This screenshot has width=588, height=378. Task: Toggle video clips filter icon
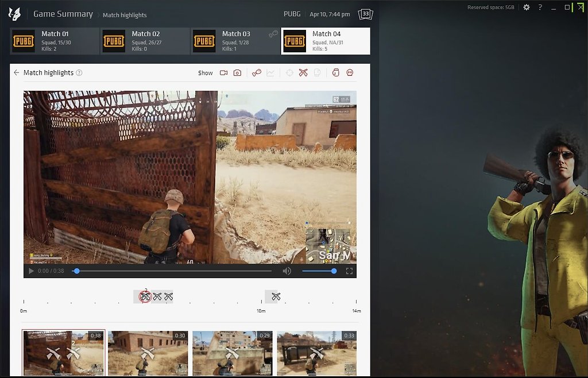tap(223, 73)
